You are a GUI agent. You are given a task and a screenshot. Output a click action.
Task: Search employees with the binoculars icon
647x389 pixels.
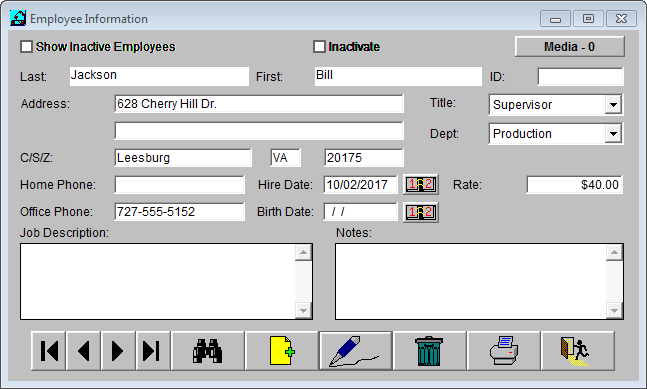pos(208,351)
